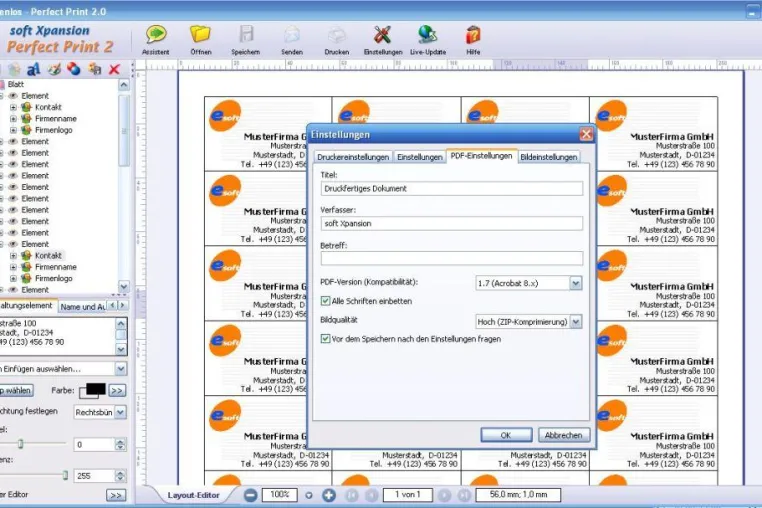Toggle eye icon of the topmost Element row
This screenshot has width=762, height=508.
pyautogui.click(x=13, y=96)
